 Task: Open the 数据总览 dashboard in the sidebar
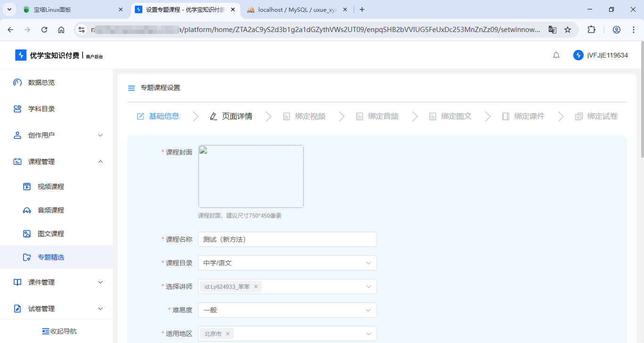pyautogui.click(x=41, y=82)
